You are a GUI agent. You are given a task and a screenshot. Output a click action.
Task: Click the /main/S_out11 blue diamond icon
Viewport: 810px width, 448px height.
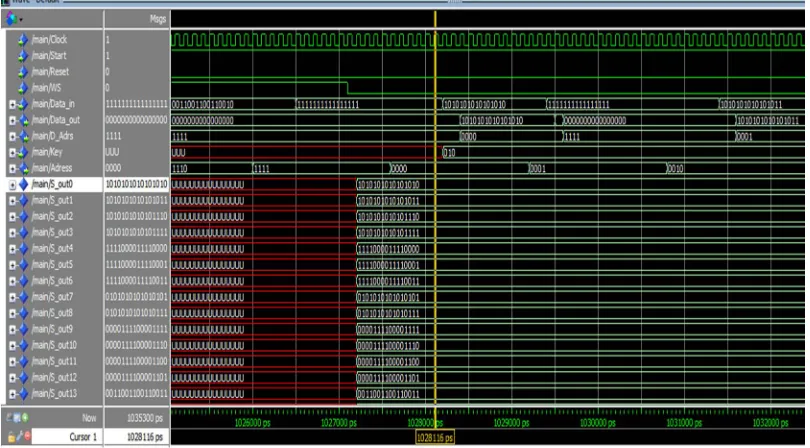23,361
